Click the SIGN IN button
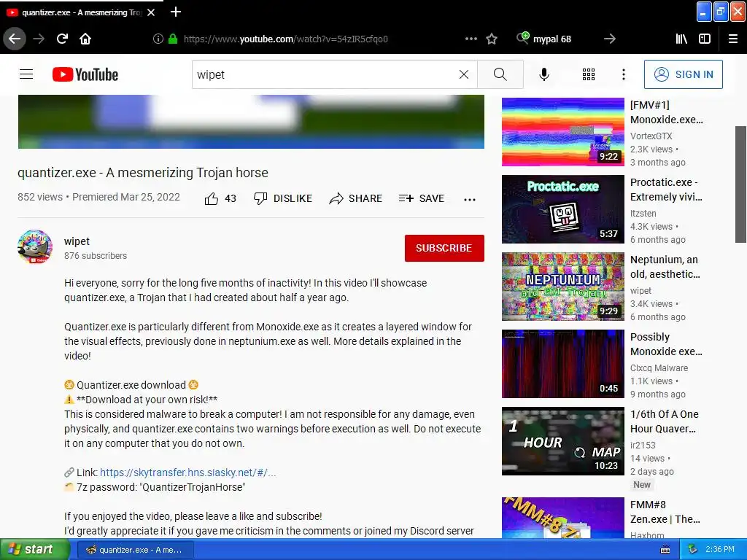Image resolution: width=747 pixels, height=560 pixels. pyautogui.click(x=683, y=74)
